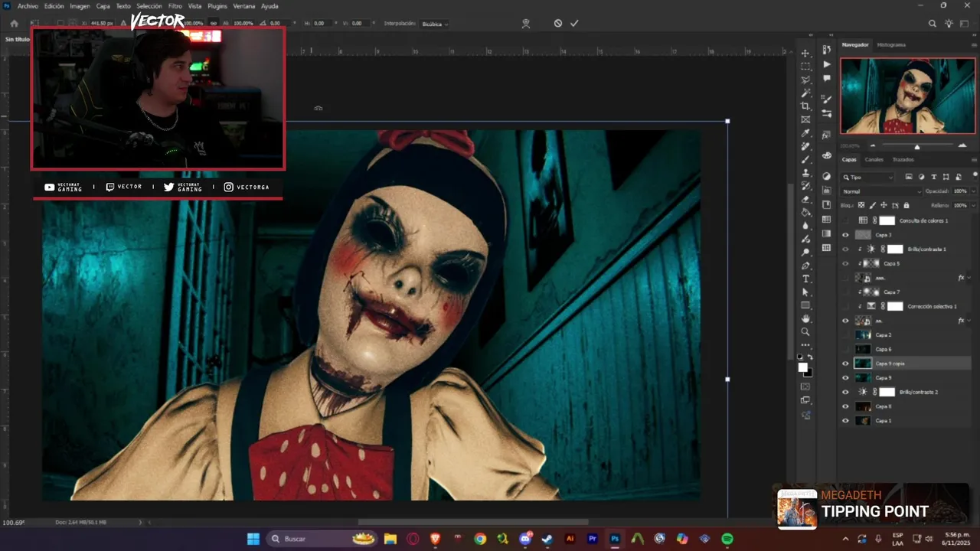This screenshot has width=980, height=551.
Task: Commit the transform with the checkmark
Action: [574, 24]
